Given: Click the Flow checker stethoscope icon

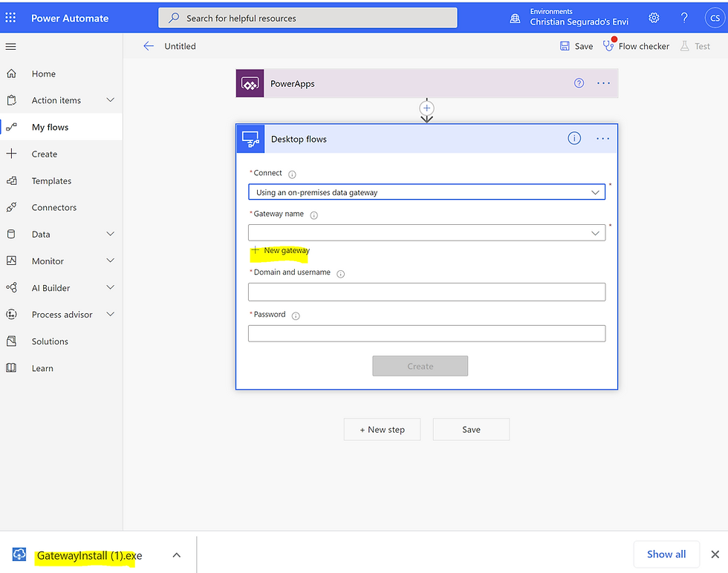Looking at the screenshot, I should pyautogui.click(x=608, y=45).
